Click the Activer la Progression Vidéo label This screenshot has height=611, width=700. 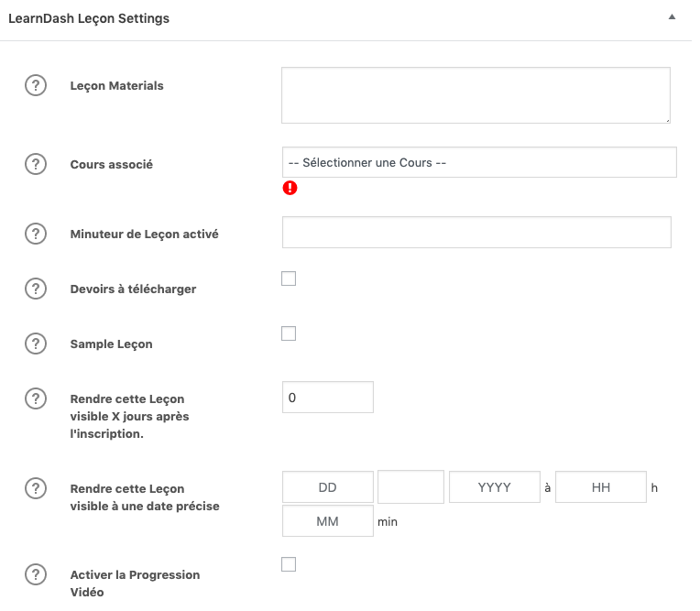click(135, 584)
